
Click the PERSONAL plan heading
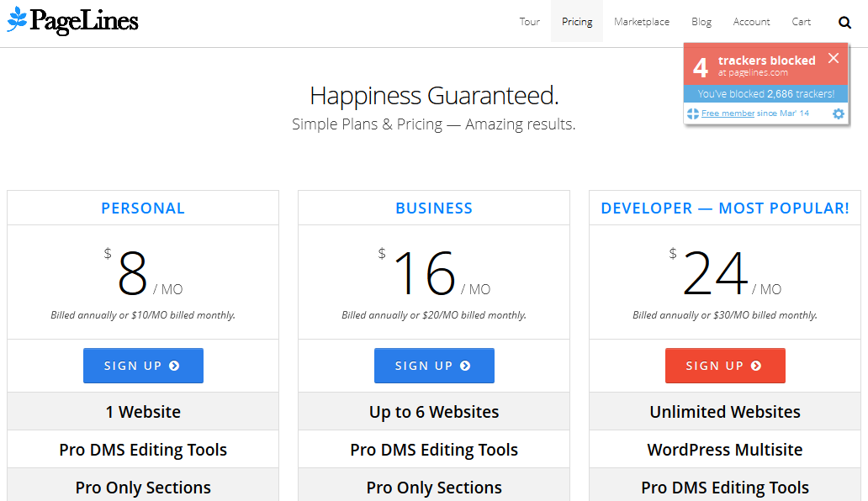[143, 208]
